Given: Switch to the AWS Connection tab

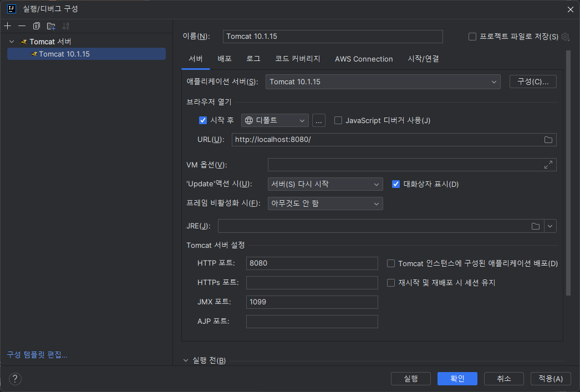Looking at the screenshot, I should tap(364, 59).
